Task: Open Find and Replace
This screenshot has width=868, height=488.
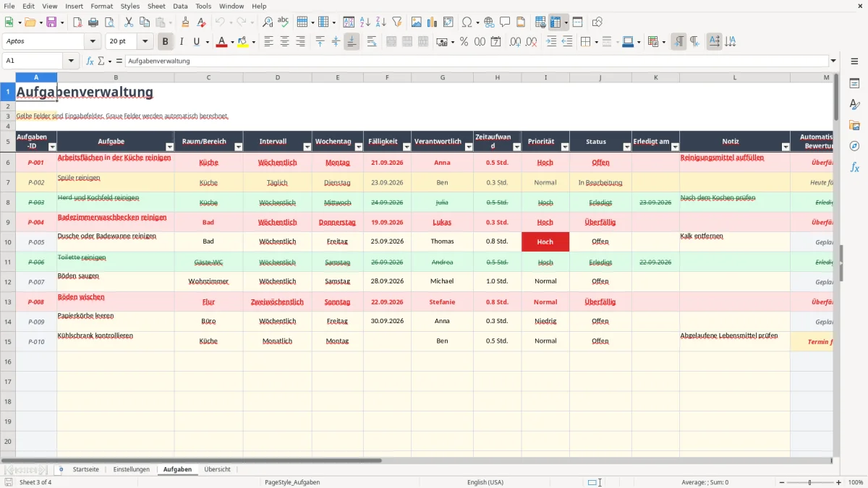Action: point(267,22)
